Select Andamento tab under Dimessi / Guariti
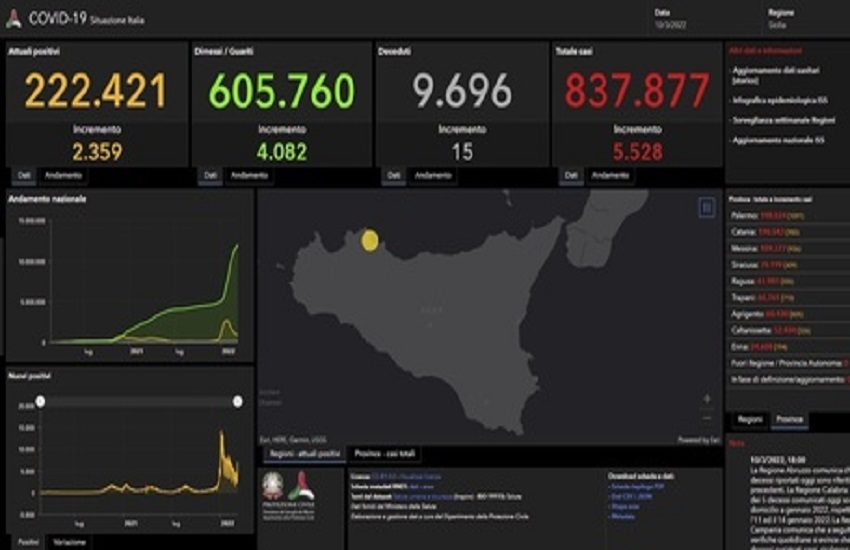The width and height of the screenshot is (850, 550). point(250,175)
